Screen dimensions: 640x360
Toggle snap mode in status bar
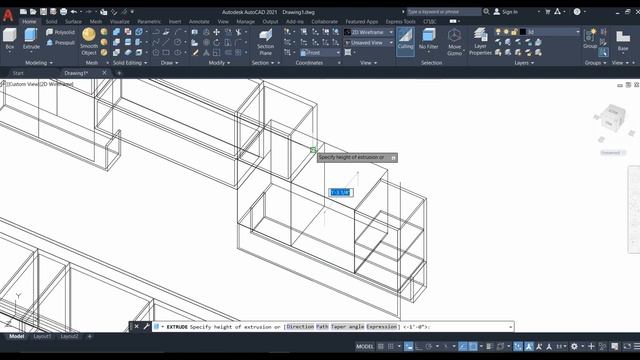pyautogui.click(x=391, y=347)
